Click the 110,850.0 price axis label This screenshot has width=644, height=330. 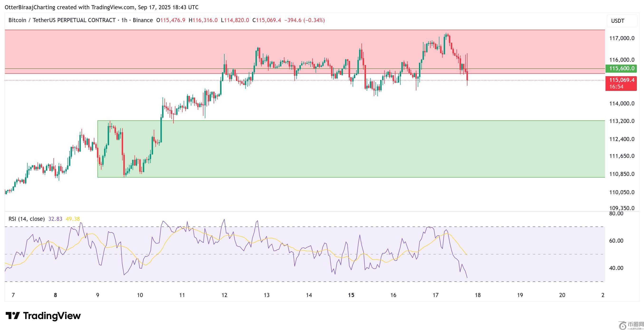point(621,174)
